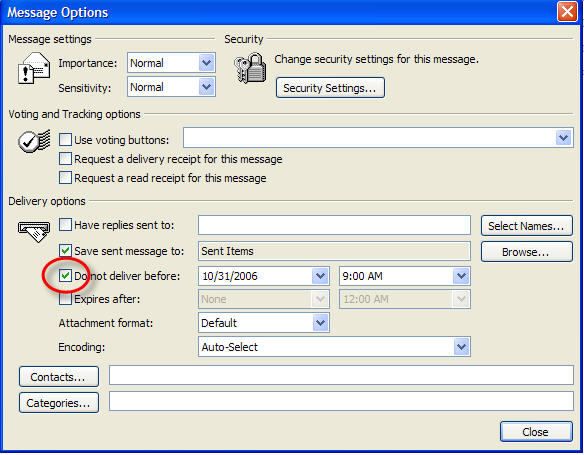Enable Use voting buttons checkbox
The image size is (584, 455).
coord(65,140)
